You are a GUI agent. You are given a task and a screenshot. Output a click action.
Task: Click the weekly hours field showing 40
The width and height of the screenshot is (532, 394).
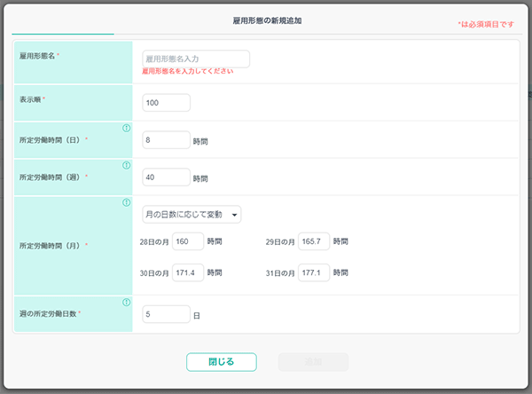tap(166, 177)
